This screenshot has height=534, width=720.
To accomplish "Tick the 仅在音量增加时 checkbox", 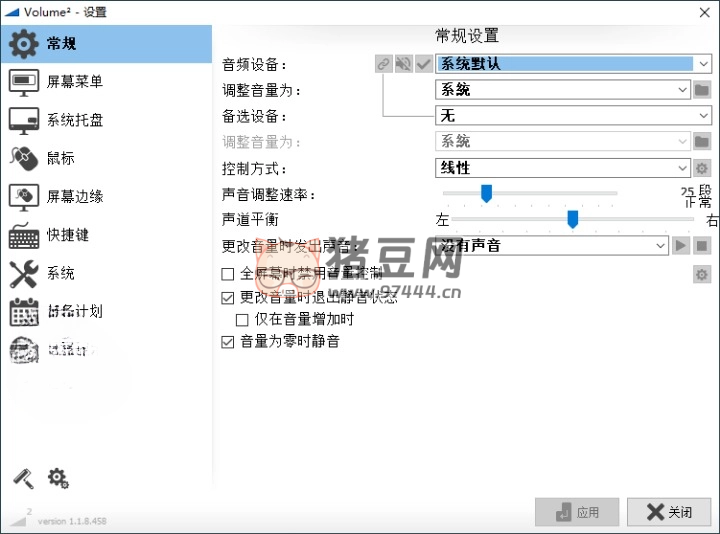I will [242, 320].
